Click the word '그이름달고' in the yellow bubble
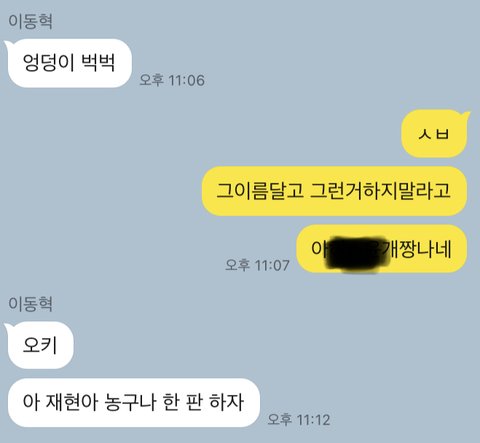 260,191
